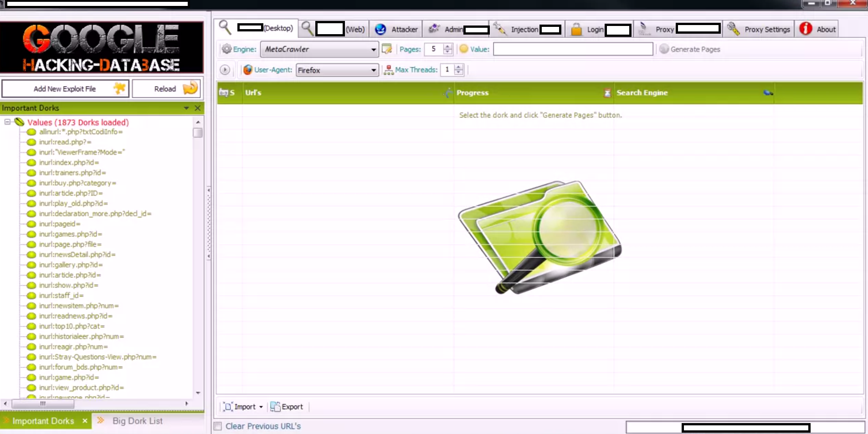The width and height of the screenshot is (868, 434).
Task: Click the Export icon
Action: (x=275, y=407)
